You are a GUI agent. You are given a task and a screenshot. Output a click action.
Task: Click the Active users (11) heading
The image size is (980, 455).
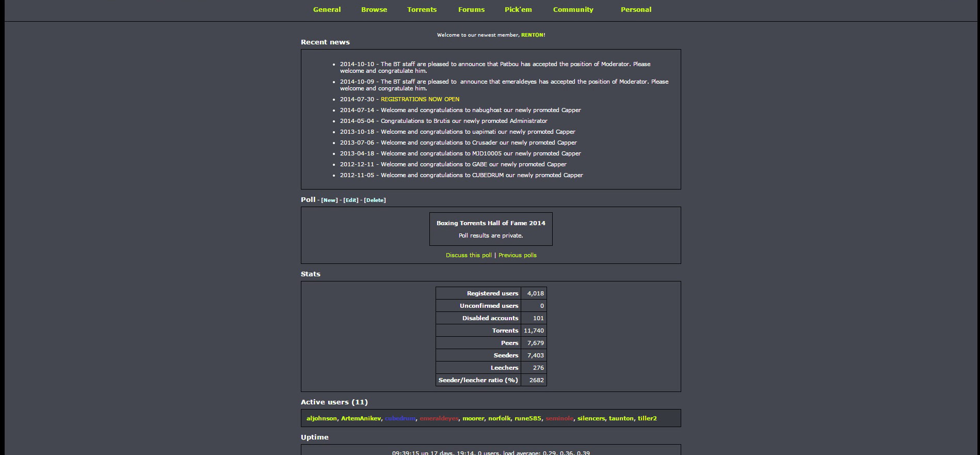334,402
